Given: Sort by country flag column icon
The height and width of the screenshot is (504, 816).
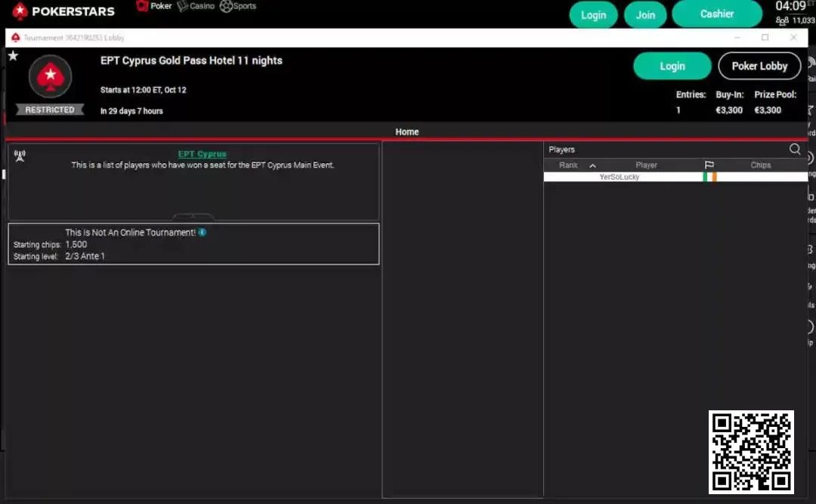Looking at the screenshot, I should 709,165.
